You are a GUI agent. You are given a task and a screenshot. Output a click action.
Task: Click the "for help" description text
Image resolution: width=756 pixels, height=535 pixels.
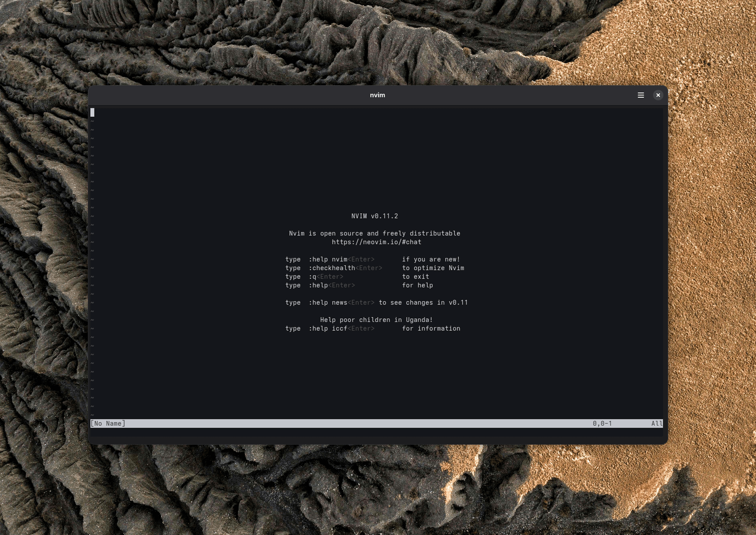[x=417, y=285]
